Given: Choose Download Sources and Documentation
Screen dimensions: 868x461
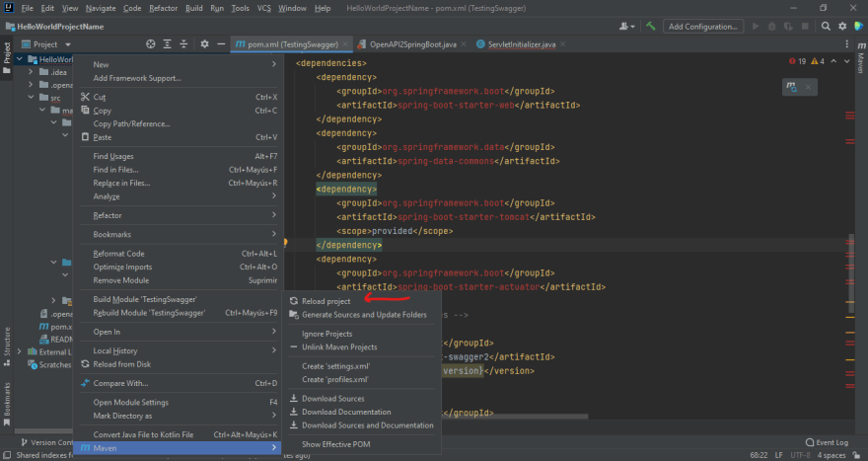Looking at the screenshot, I should [x=362, y=425].
